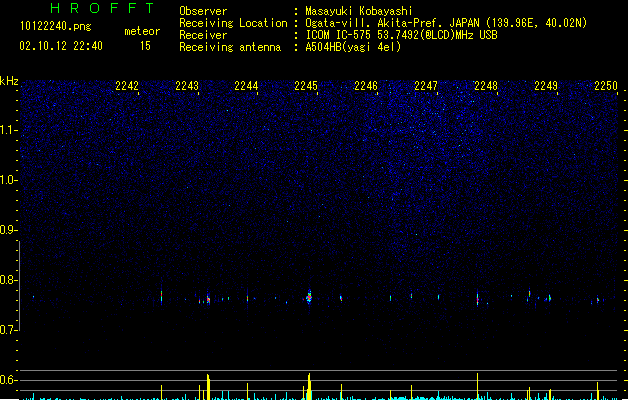Click the Observer label
This screenshot has height=400, width=629.
pos(203,11)
